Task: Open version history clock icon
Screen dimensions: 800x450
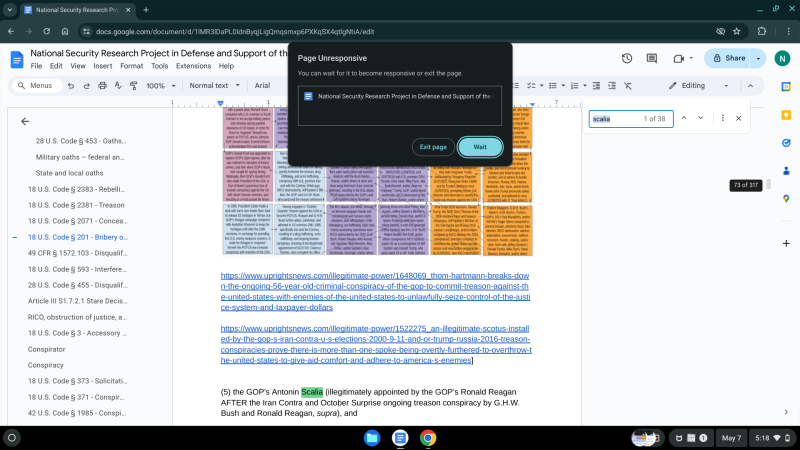Action: click(x=626, y=59)
